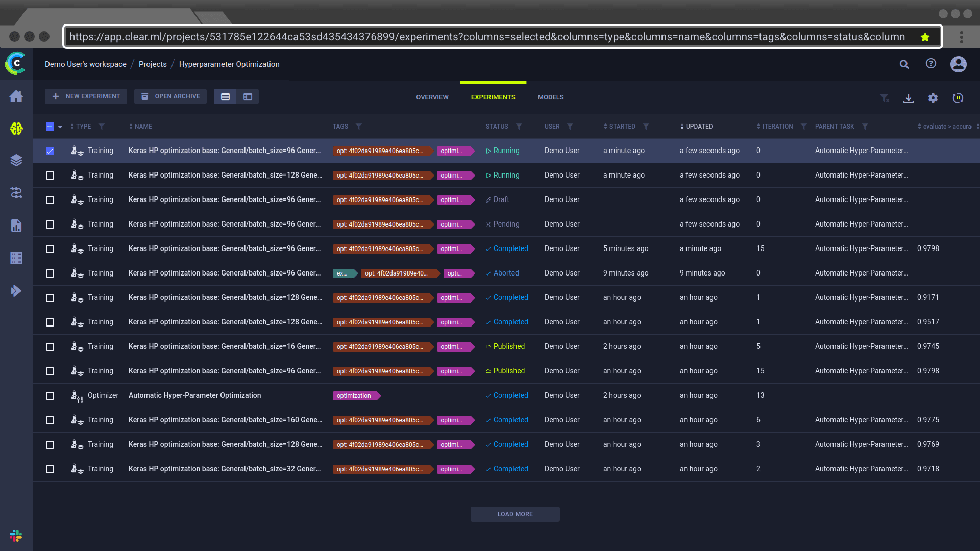Click the LOAD MORE button

click(515, 514)
